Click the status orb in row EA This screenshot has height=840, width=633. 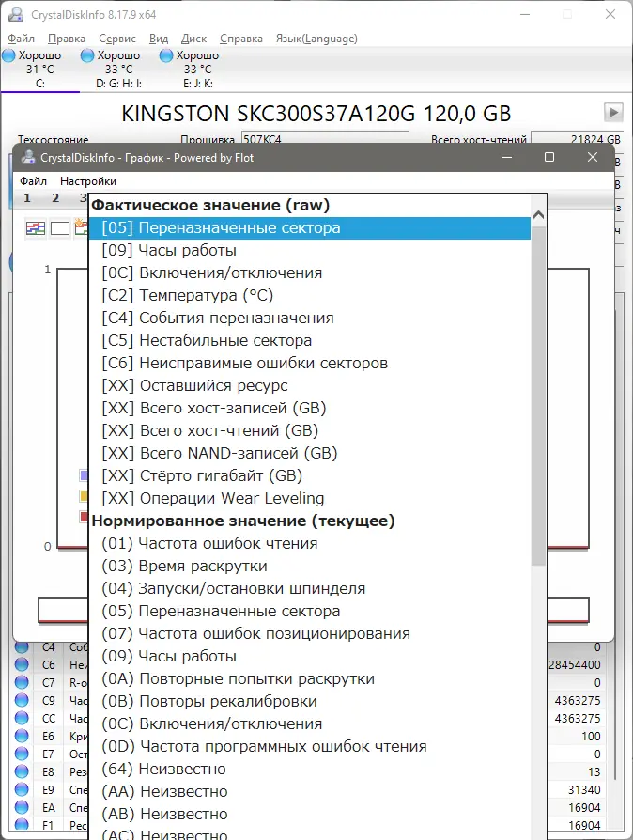(x=22, y=807)
